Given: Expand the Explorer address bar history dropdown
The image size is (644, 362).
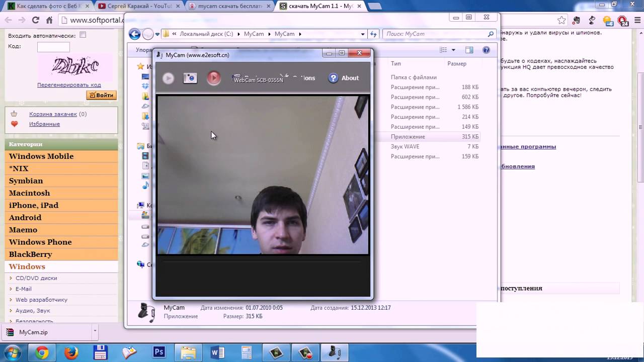Looking at the screenshot, I should (363, 34).
